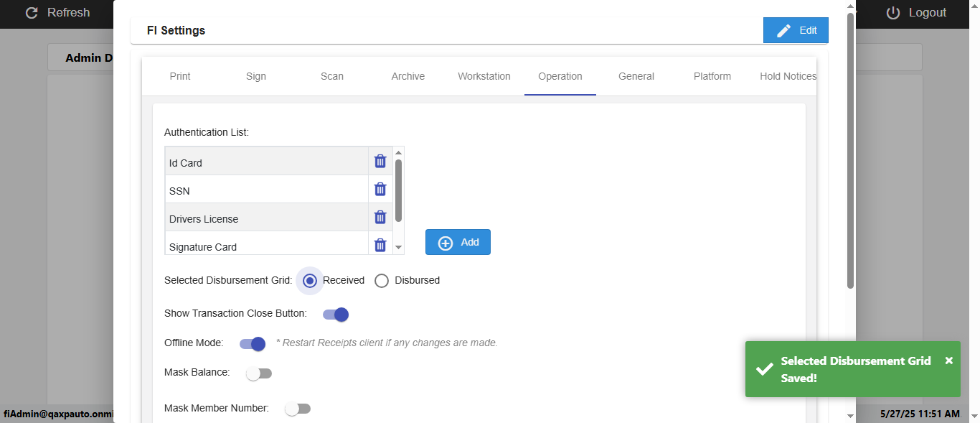Click the Logout power icon
The image size is (980, 423).
(893, 13)
